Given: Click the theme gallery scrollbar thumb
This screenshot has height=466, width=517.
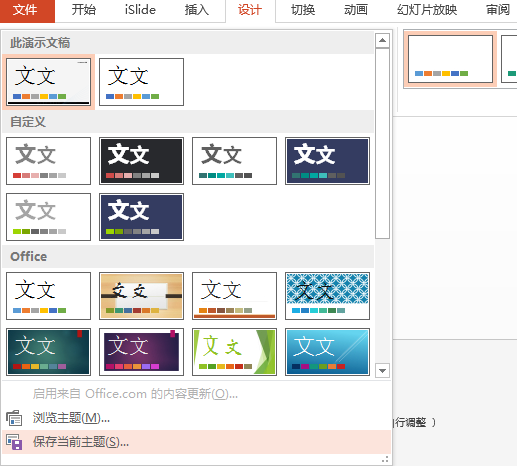Looking at the screenshot, I should pos(382,143).
